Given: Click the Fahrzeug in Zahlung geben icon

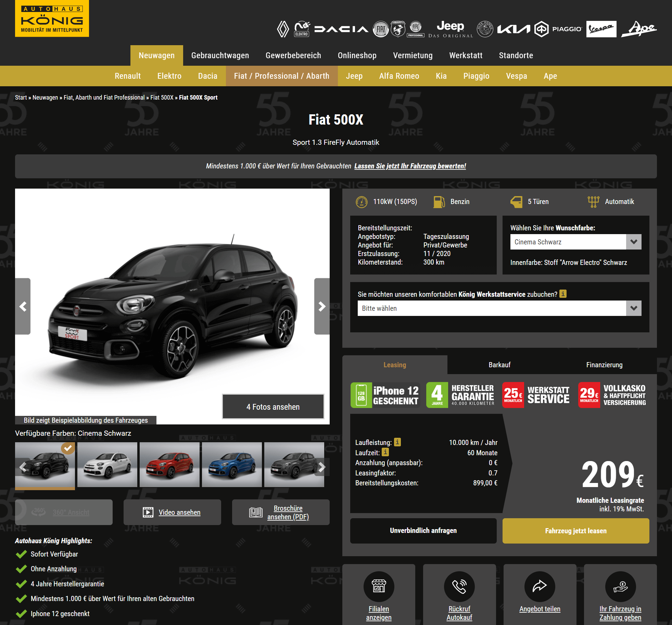Looking at the screenshot, I should 620,586.
